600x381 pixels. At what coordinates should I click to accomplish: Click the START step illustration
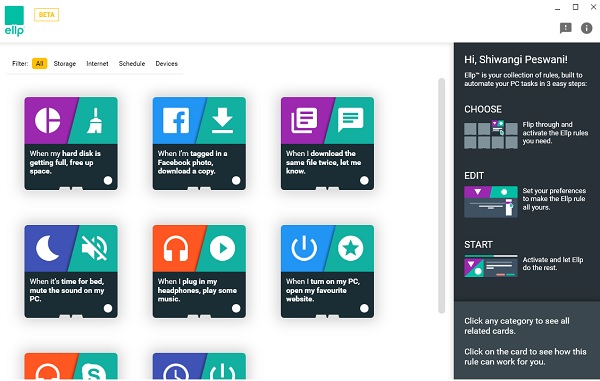coord(491,266)
